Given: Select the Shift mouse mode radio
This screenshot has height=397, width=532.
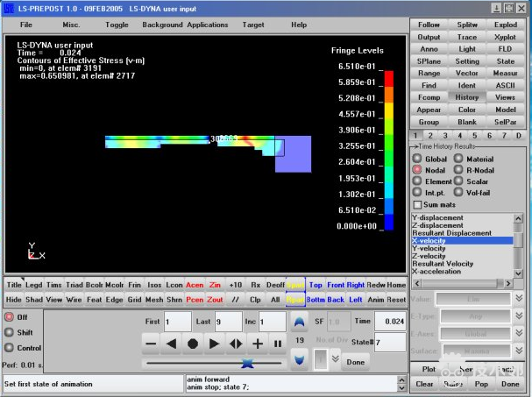Looking at the screenshot, I should point(10,332).
